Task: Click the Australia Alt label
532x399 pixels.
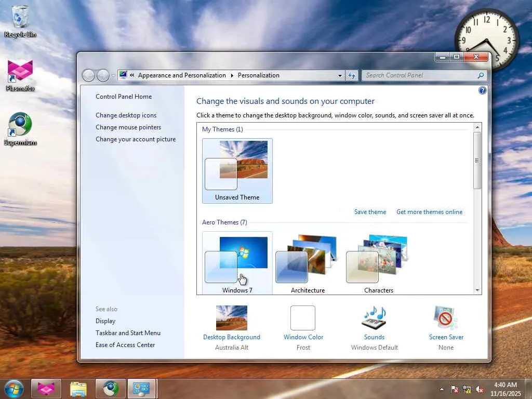Action: (232, 348)
